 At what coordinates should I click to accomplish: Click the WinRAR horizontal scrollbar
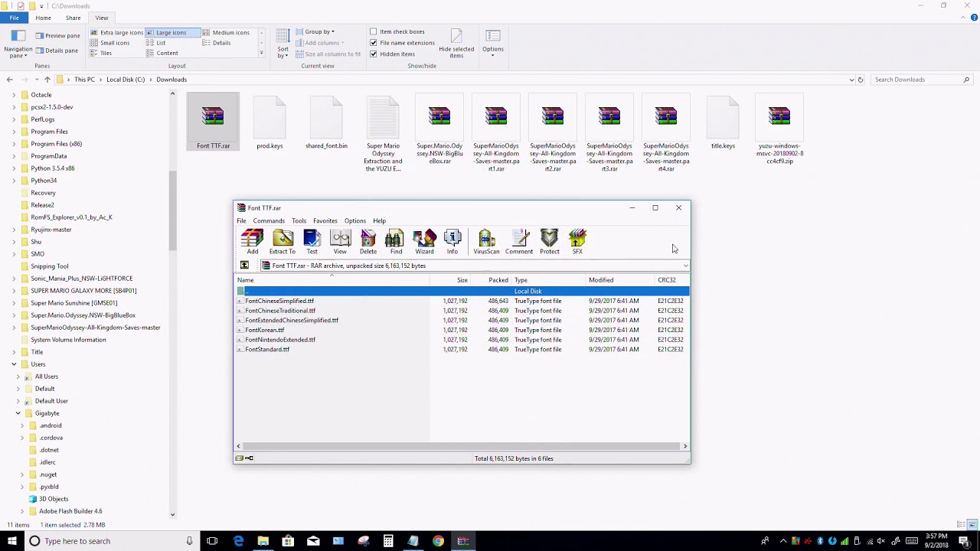pos(461,446)
